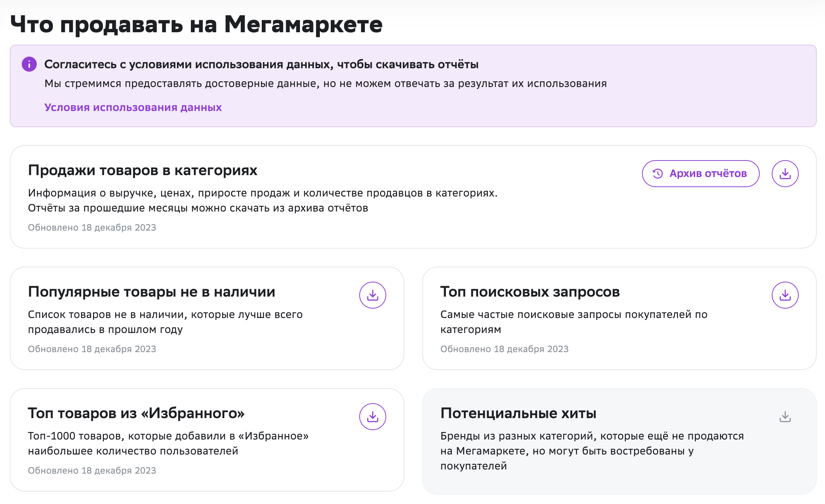Click the page title «Что продавать на Мегамаркете»

(196, 24)
